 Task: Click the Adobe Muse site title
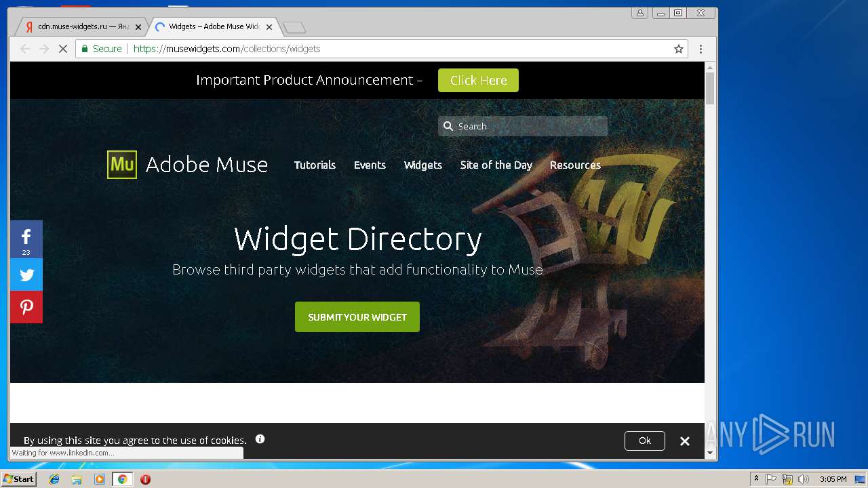point(207,165)
